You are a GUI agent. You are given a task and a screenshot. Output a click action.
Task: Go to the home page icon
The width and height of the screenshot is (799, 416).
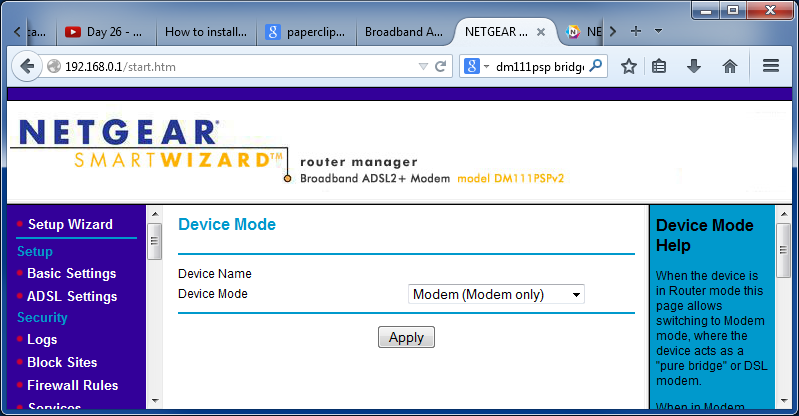pos(730,66)
